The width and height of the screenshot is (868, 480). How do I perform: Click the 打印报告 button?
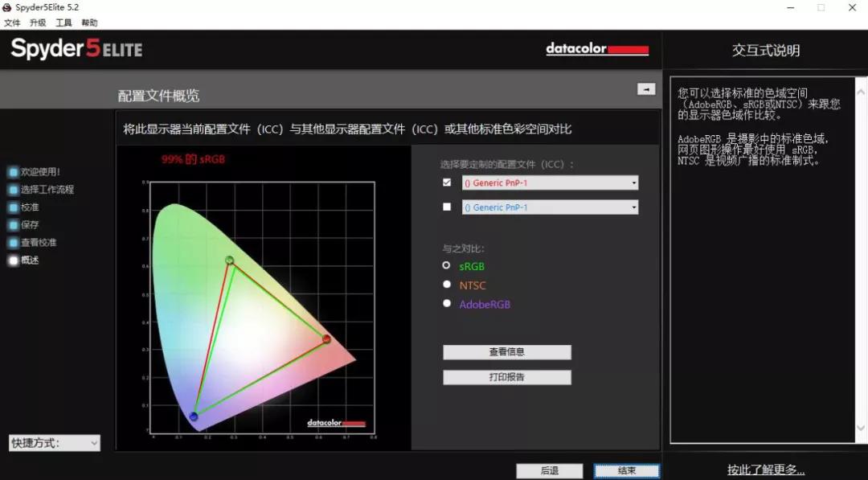click(506, 376)
